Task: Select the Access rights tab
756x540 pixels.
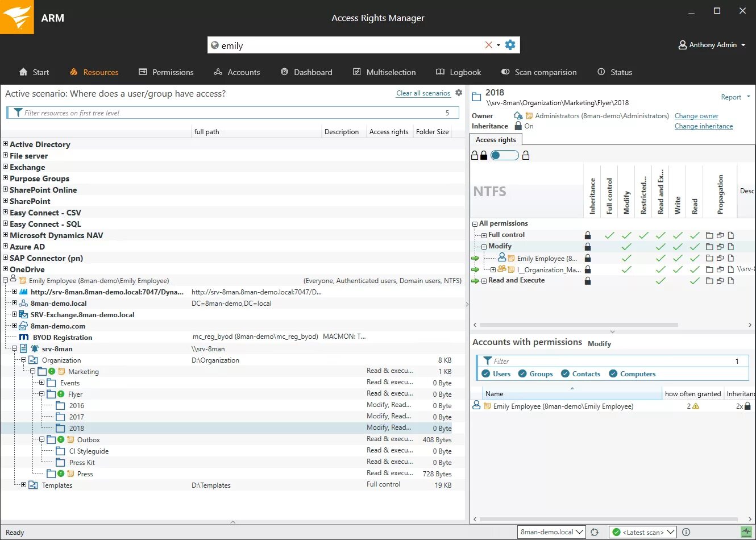Action: pyautogui.click(x=496, y=140)
